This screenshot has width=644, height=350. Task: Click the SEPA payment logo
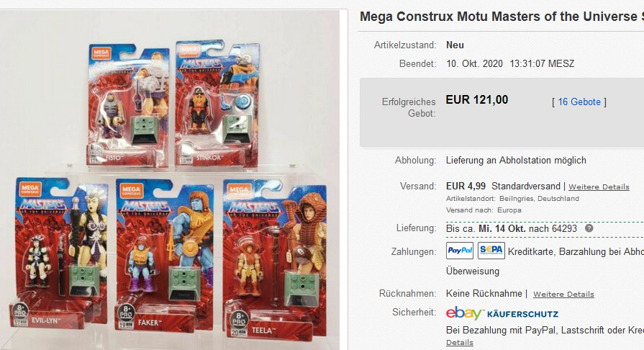click(x=491, y=251)
